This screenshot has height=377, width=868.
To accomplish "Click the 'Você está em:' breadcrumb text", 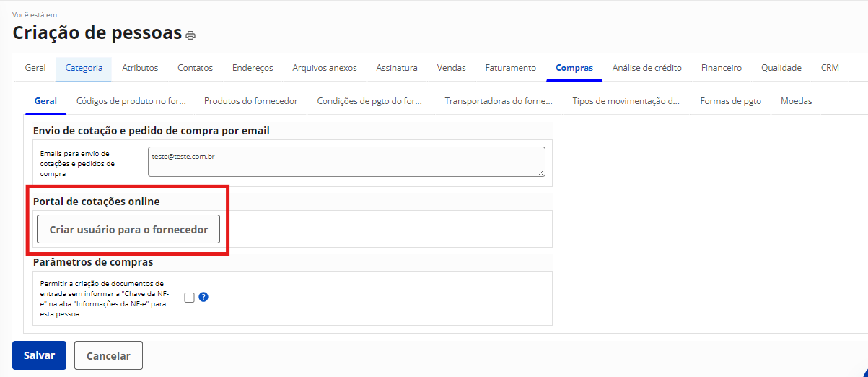I will pyautogui.click(x=36, y=14).
